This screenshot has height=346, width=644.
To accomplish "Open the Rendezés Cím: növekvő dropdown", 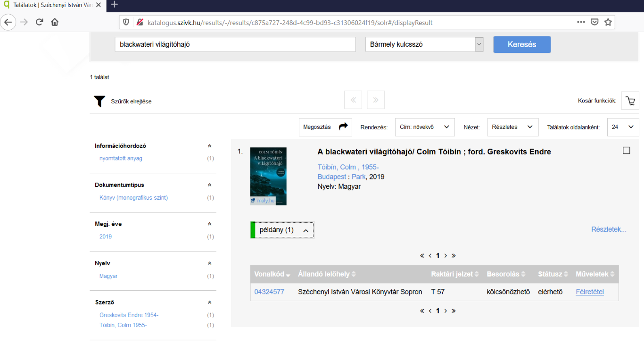I will click(x=425, y=127).
